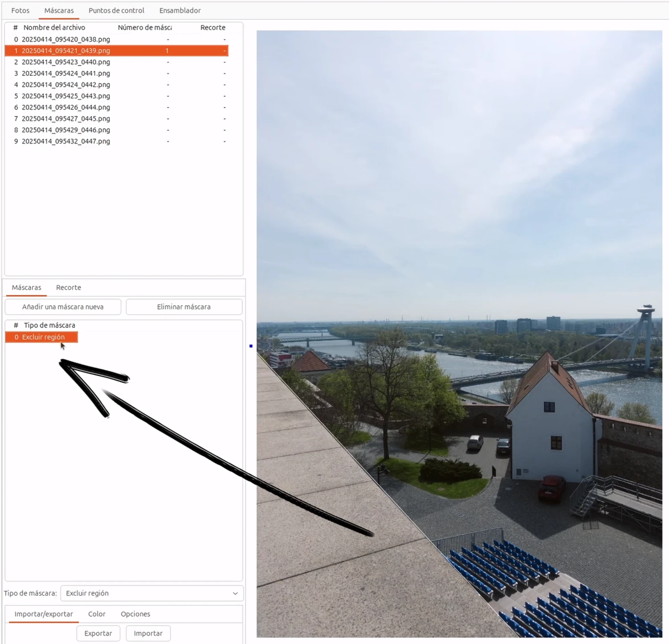
Task: Click Añadir una máscara nueva button
Action: (63, 307)
